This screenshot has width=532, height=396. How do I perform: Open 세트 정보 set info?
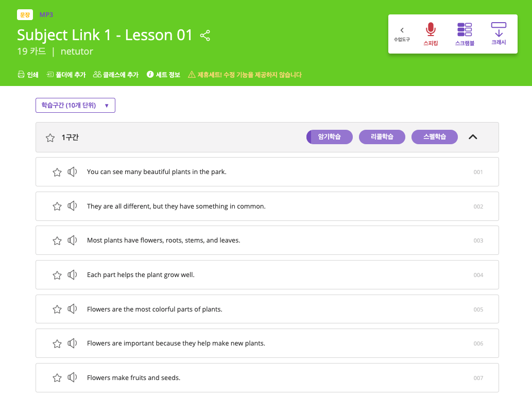(x=163, y=75)
